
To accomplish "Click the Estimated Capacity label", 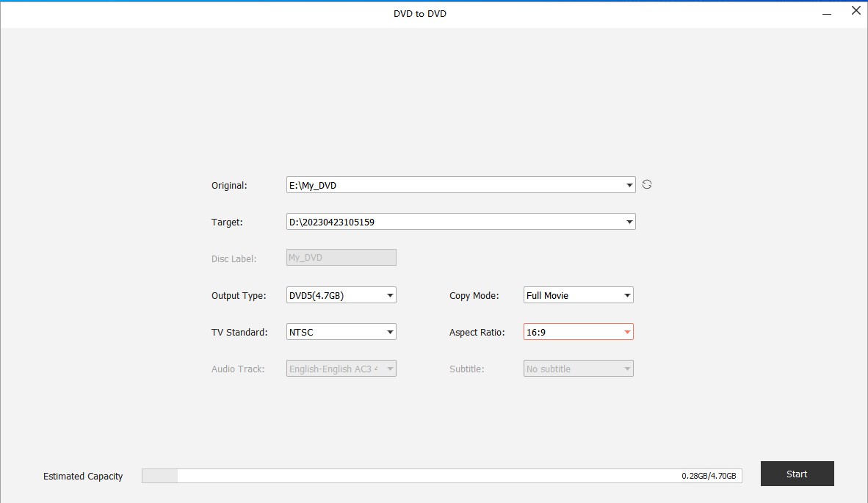I will coord(83,477).
